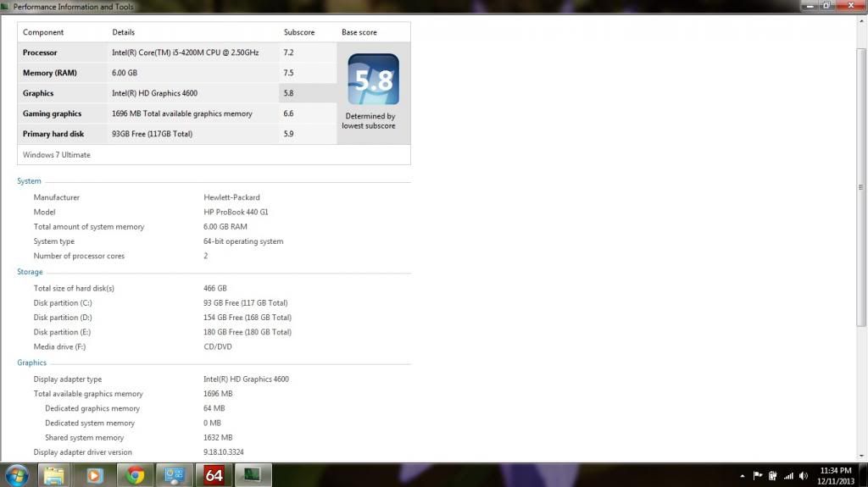Select the Performance Information taskbar button
Screen dimensions: 868x487
(x=253, y=475)
